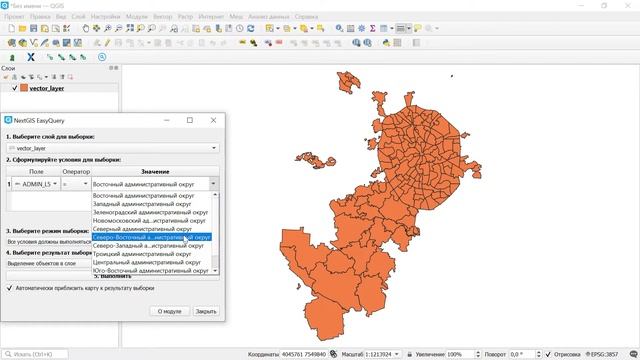Choose 'Северный административный округ' option

(151, 229)
